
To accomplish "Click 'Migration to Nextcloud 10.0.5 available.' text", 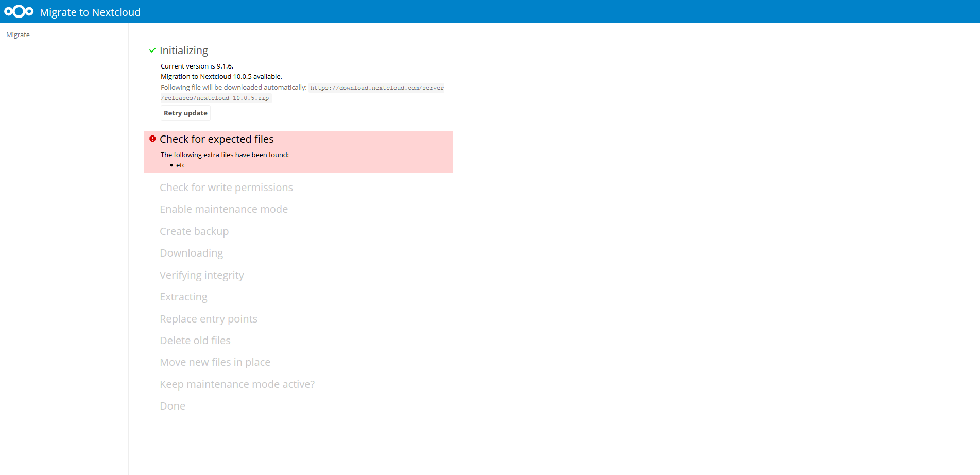I will point(221,76).
